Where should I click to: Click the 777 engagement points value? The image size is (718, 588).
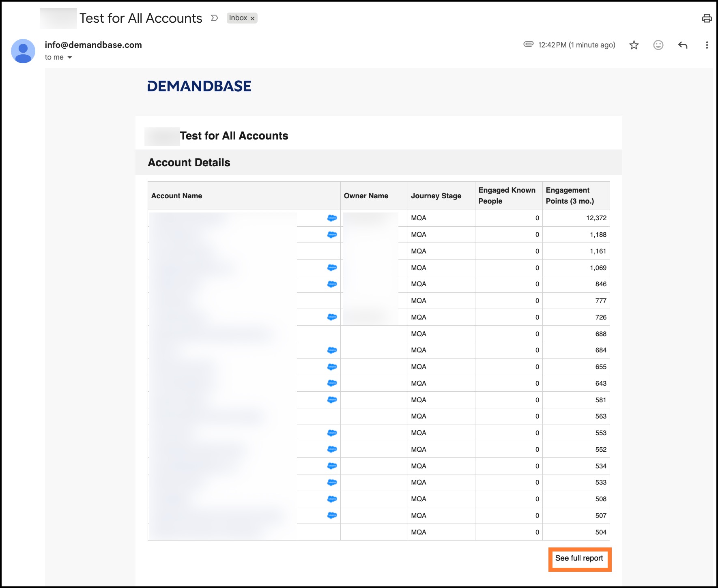click(x=601, y=301)
